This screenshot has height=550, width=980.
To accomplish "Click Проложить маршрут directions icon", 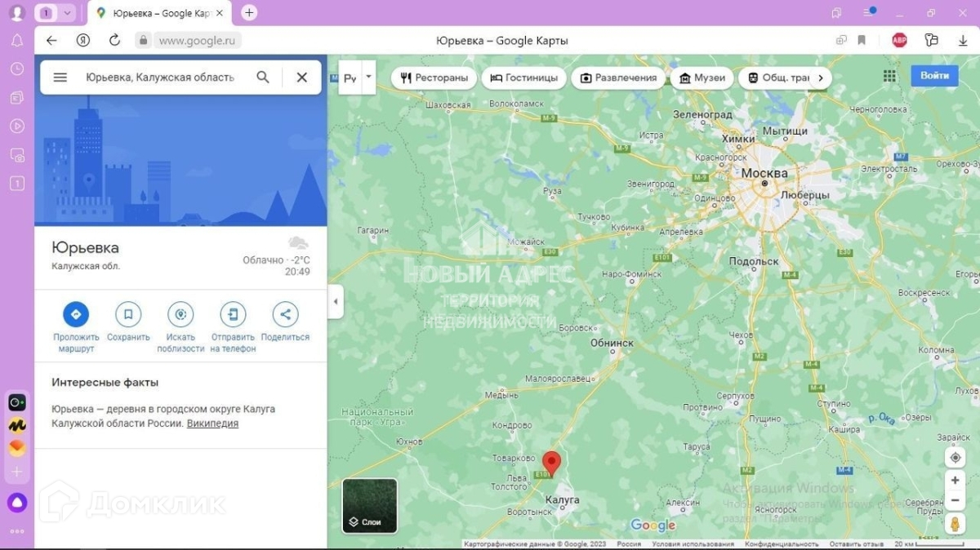I will pyautogui.click(x=76, y=314).
